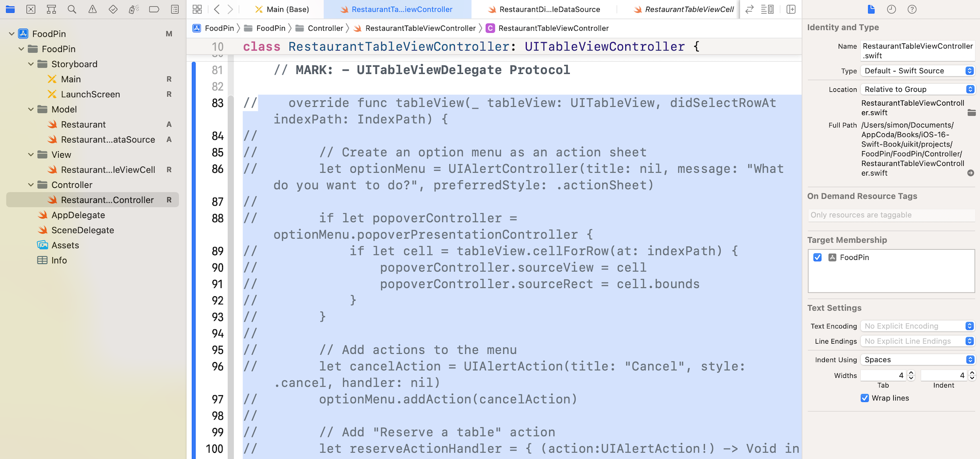Switch to the History inspector
The height and width of the screenshot is (459, 980).
click(891, 9)
